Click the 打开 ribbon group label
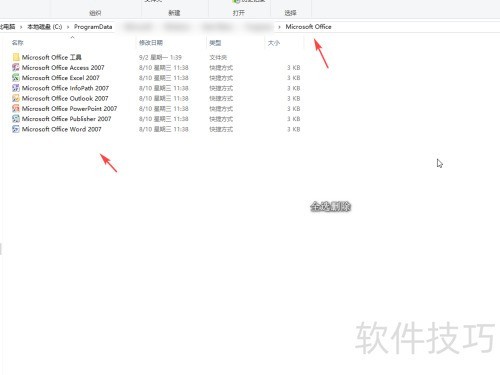 (238, 13)
